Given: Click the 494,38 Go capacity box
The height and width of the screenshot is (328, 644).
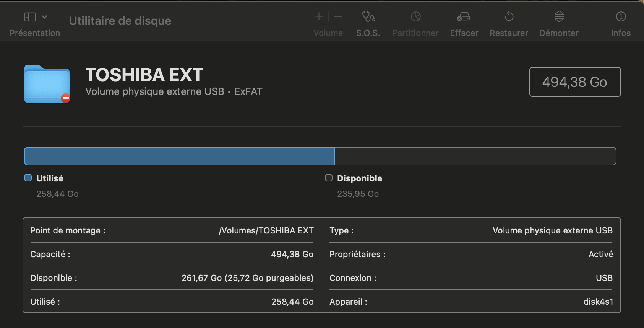Looking at the screenshot, I should click(574, 82).
